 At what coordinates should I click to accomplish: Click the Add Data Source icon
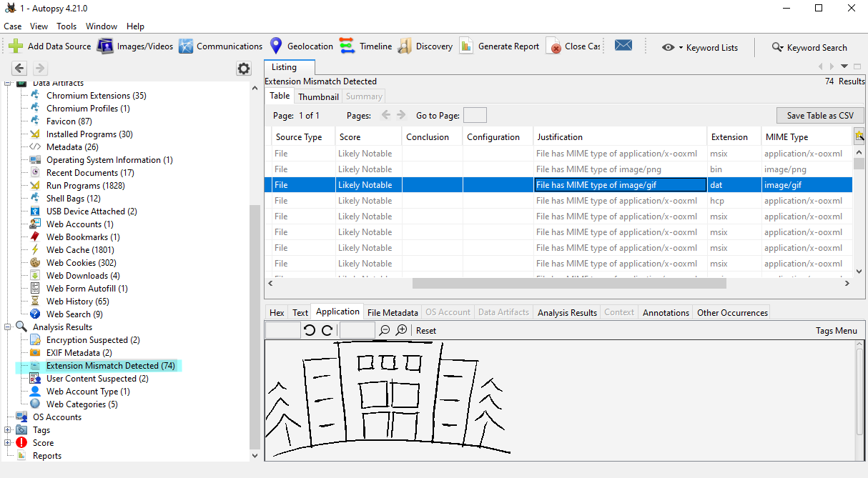pos(16,46)
